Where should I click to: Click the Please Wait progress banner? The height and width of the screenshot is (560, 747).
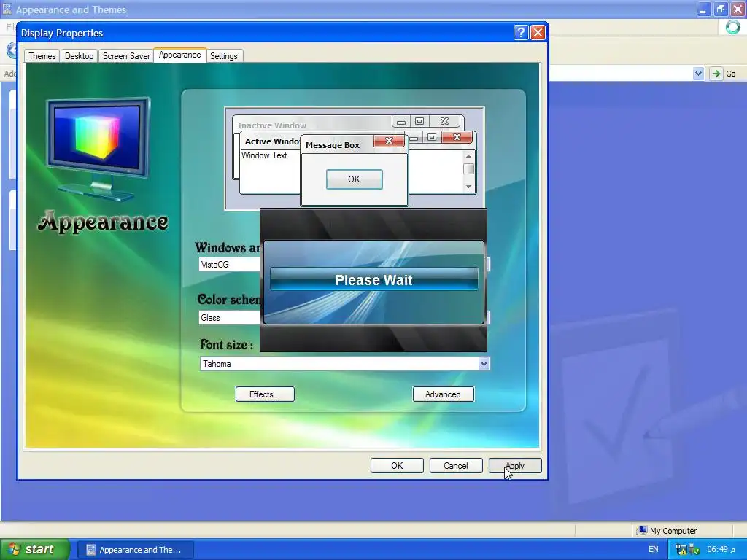[374, 280]
